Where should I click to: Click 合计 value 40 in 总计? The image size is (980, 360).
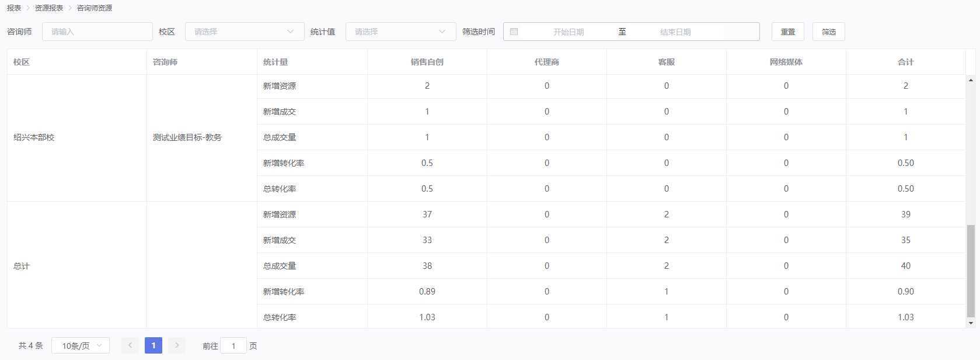906,266
